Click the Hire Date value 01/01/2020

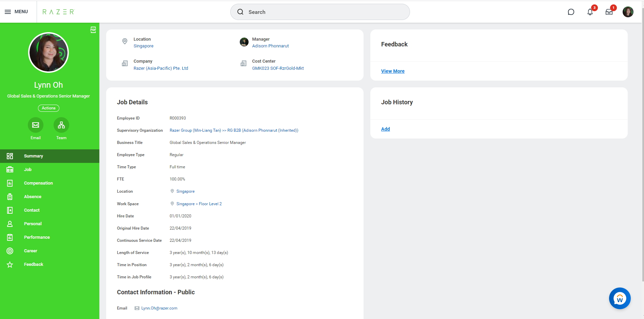180,216
